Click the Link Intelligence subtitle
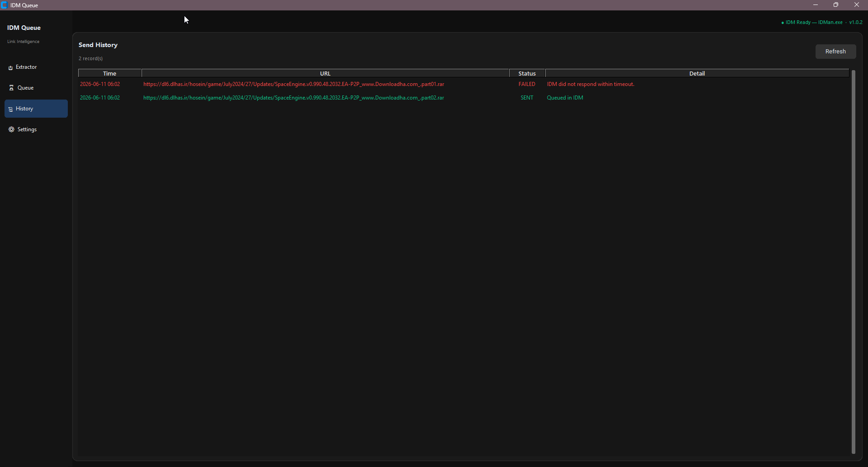This screenshot has width=868, height=467. point(23,42)
